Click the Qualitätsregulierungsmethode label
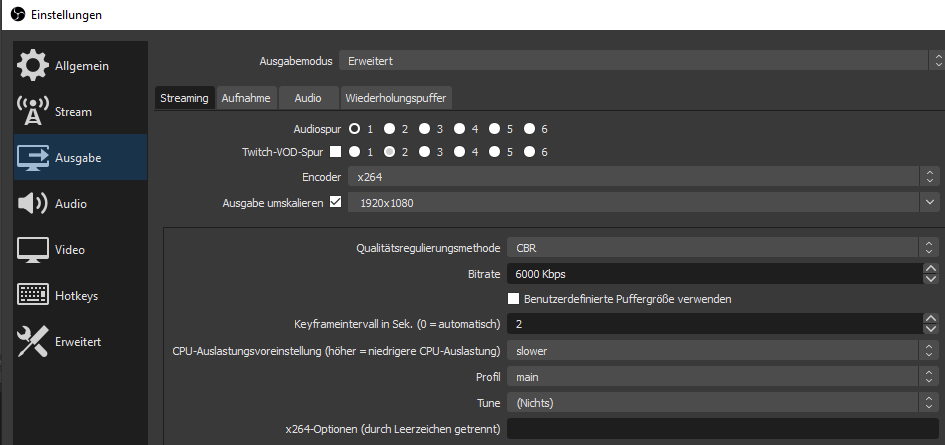 429,248
